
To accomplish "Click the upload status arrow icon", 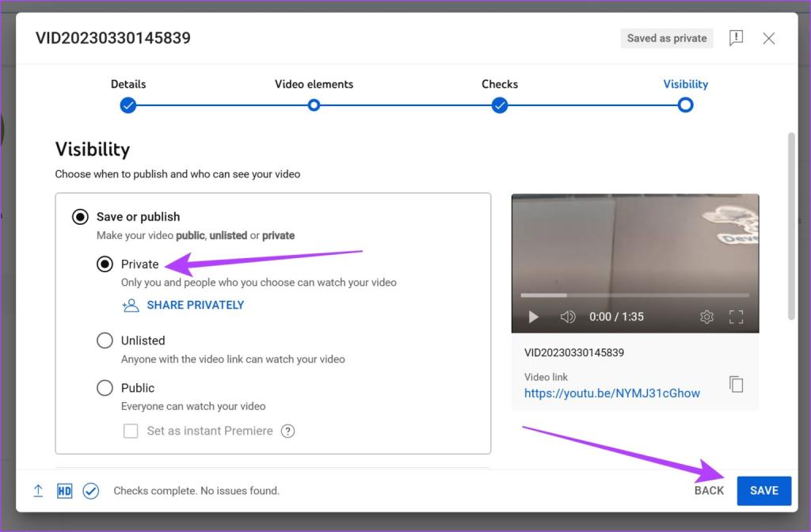I will [x=38, y=491].
